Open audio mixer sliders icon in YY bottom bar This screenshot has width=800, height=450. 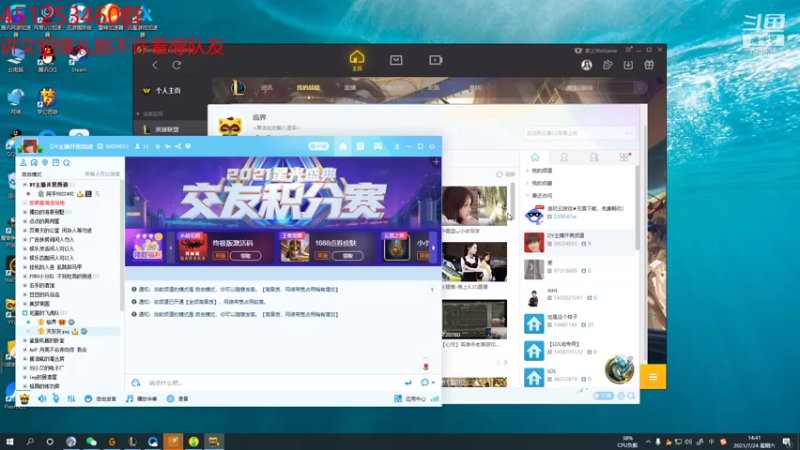71,398
